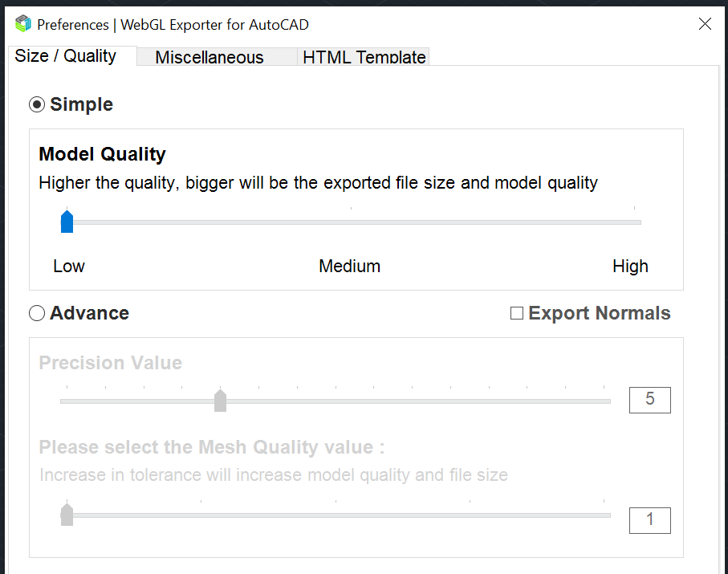Viewport: 728px width, 574px height.
Task: Close the Preferences dialog window
Action: [705, 24]
